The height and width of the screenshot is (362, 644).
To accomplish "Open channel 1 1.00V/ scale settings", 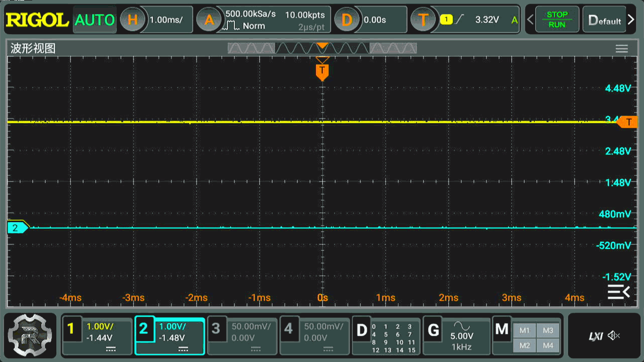I will (x=100, y=326).
